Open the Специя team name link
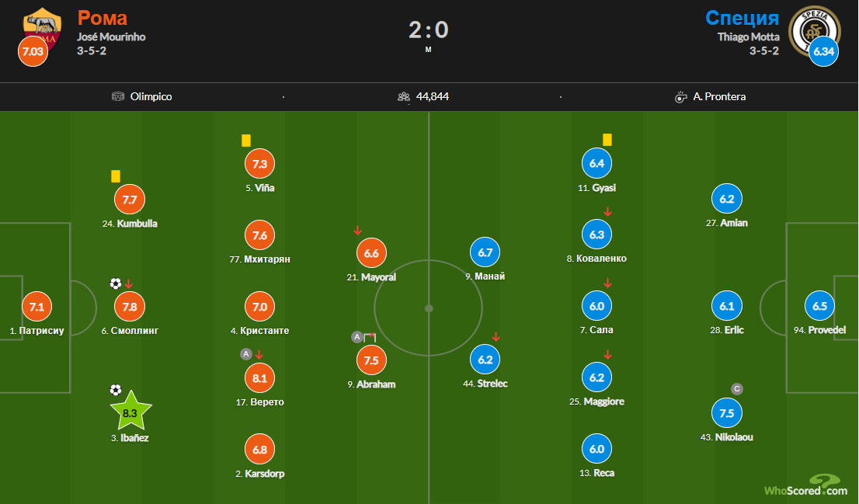859x504 pixels. pos(742,18)
